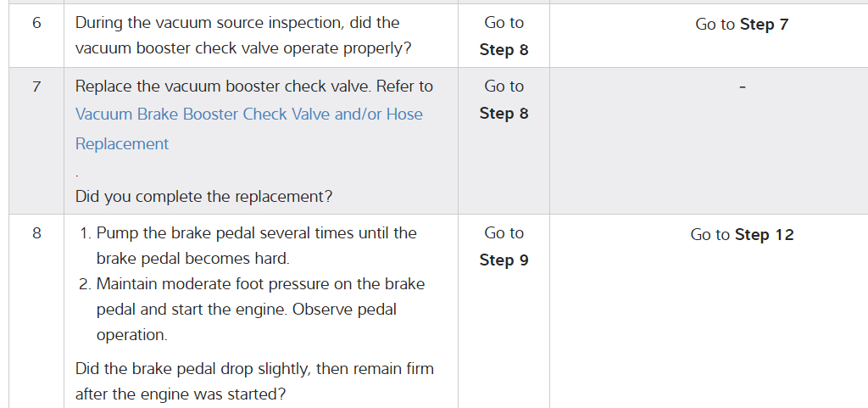Click the dash in row 7's last column
The image size is (868, 408).
[742, 87]
